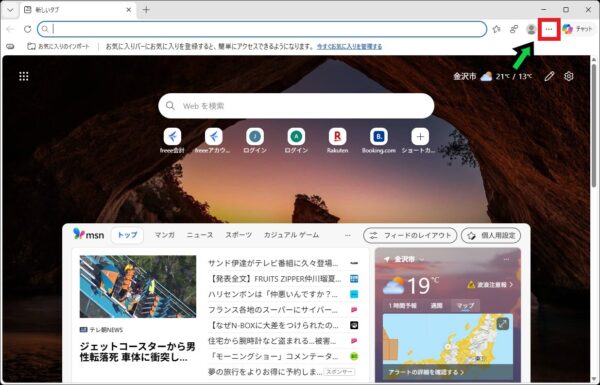Open the なぜN-BOXに大差をつけられたの headline

pos(273,325)
